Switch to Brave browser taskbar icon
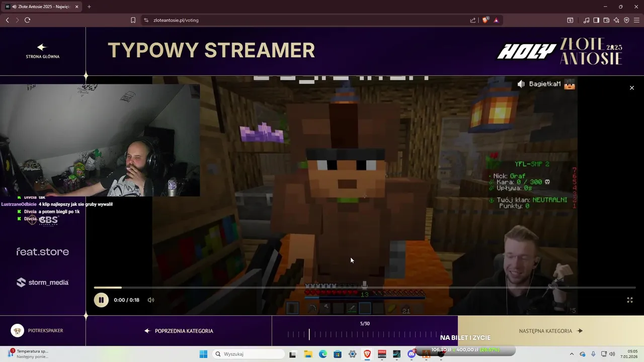644x362 pixels. tap(367, 354)
